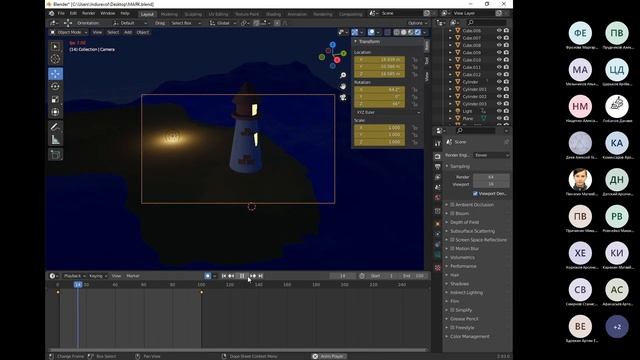Switch to solid viewport shading
Screen dimensions: 640x360
[x=404, y=32]
